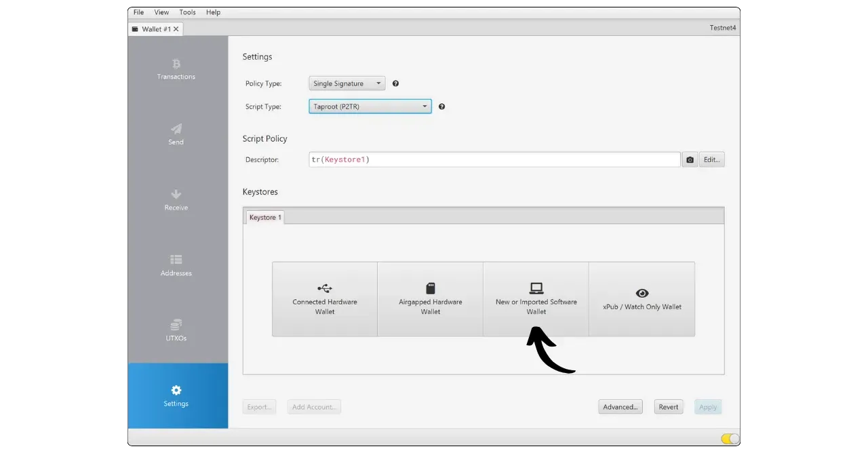Select the Keystore 1 tab
This screenshot has width=868, height=453.
pos(264,218)
